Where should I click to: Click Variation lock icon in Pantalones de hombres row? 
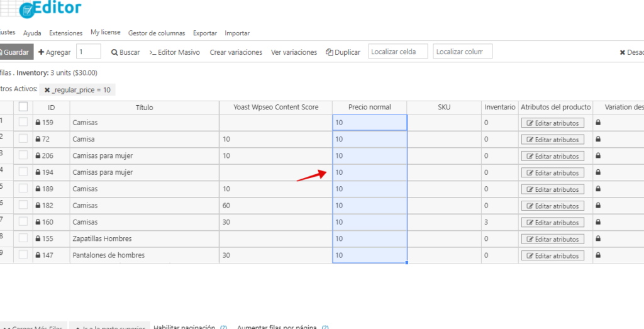pyautogui.click(x=598, y=255)
